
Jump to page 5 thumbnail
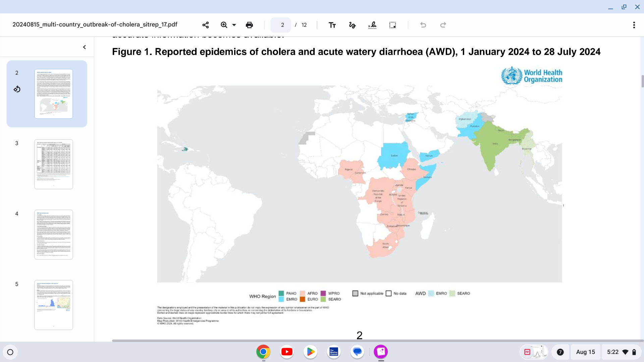tap(54, 305)
